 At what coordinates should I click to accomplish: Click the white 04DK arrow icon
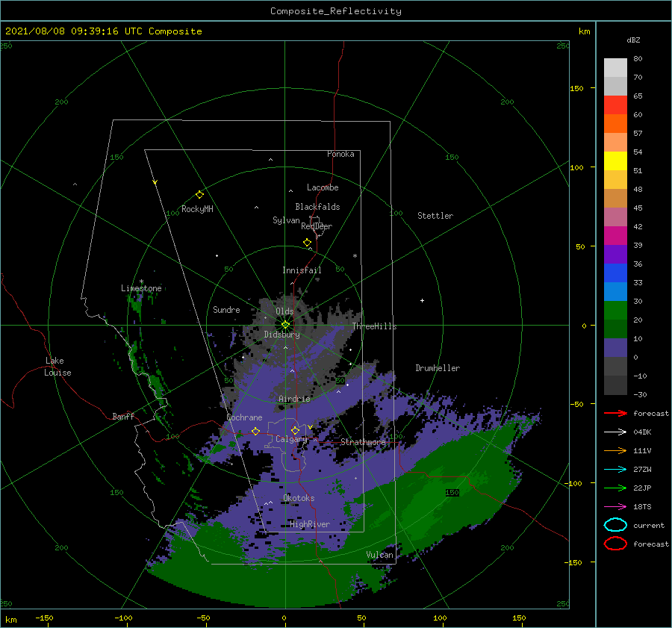[615, 432]
